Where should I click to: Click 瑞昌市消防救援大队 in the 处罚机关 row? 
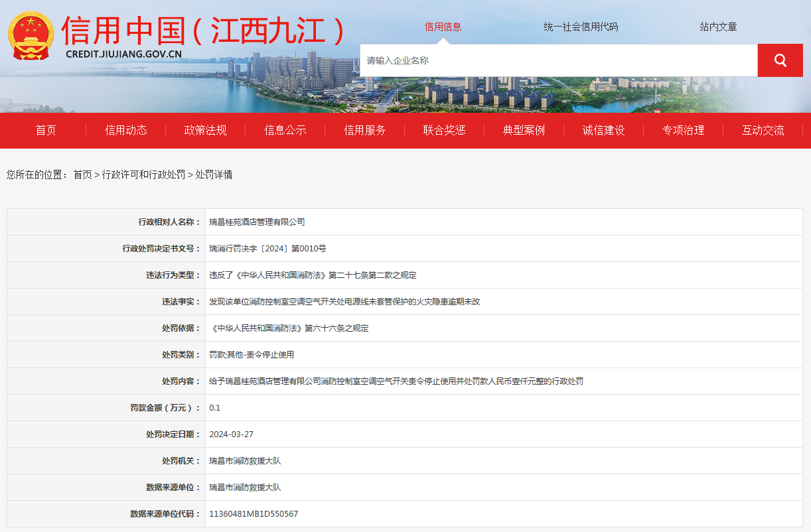(x=245, y=461)
